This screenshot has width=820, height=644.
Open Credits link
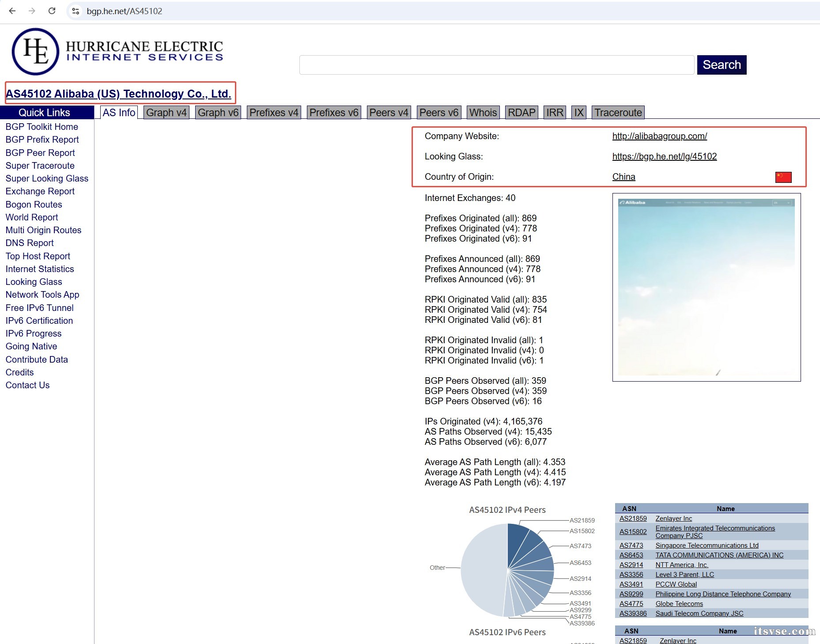[x=20, y=372]
